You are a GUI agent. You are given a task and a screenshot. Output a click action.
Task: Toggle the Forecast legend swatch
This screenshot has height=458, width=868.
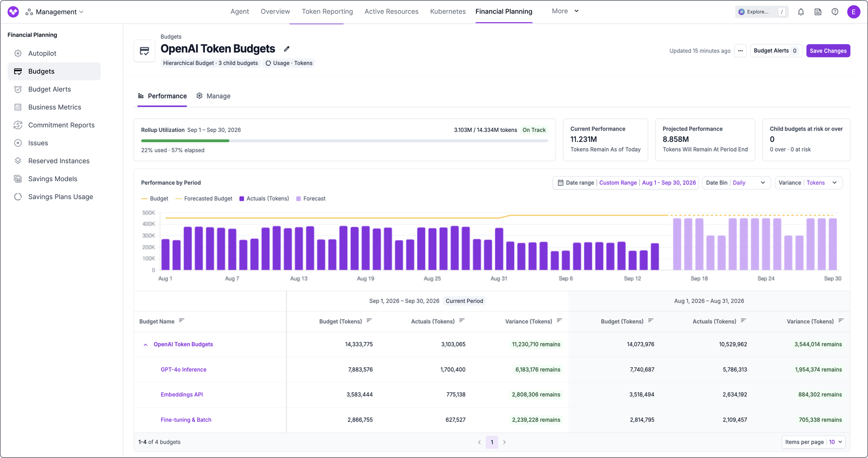298,199
